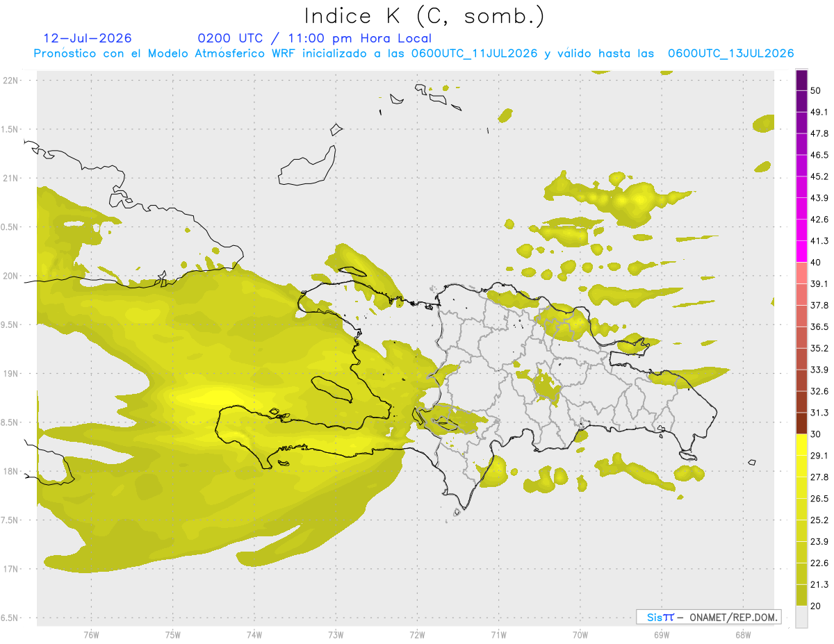Screen dimensions: 834x644
Task: Pick the dark brown swatch just above legend 30
Action: (x=801, y=423)
